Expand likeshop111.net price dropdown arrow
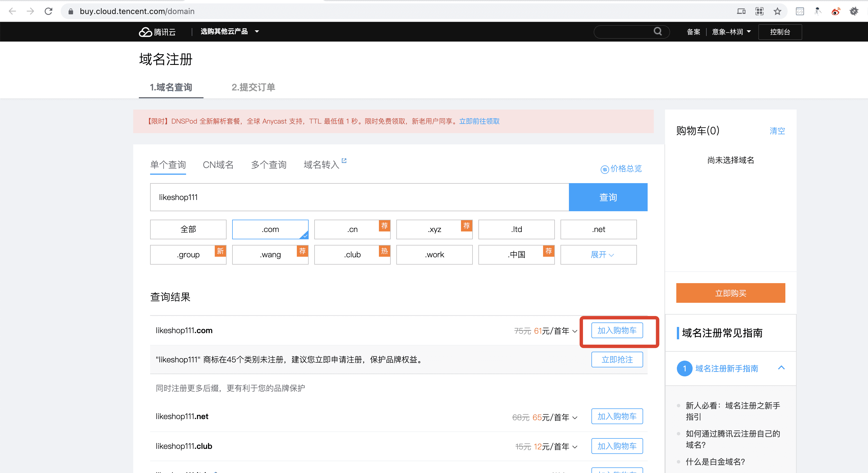 point(575,417)
